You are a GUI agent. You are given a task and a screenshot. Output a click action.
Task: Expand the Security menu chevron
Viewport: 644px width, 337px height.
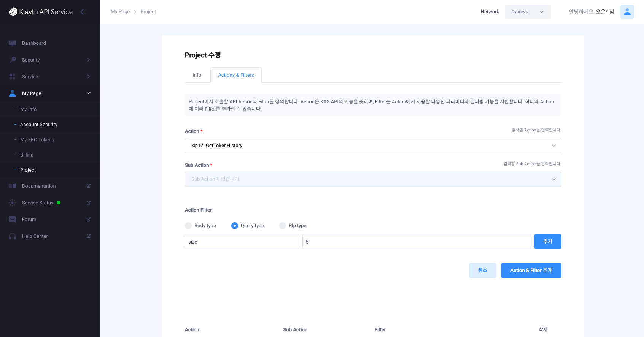tap(89, 60)
